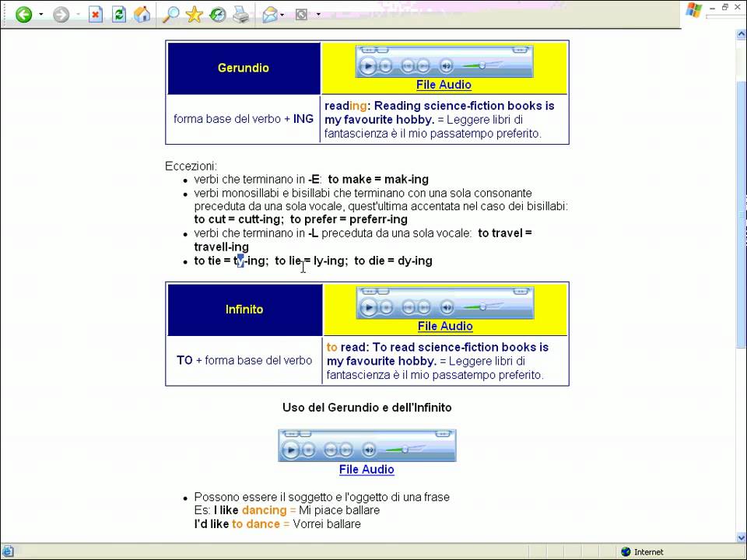
Task: Click the top-right mini button of Infinito player
Action: (521, 292)
